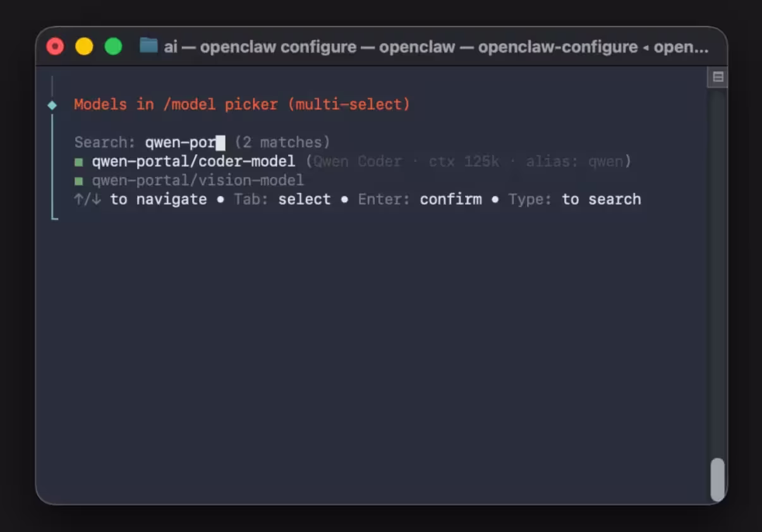This screenshot has width=762, height=532.
Task: Click the green full-screen window button
Action: [113, 47]
